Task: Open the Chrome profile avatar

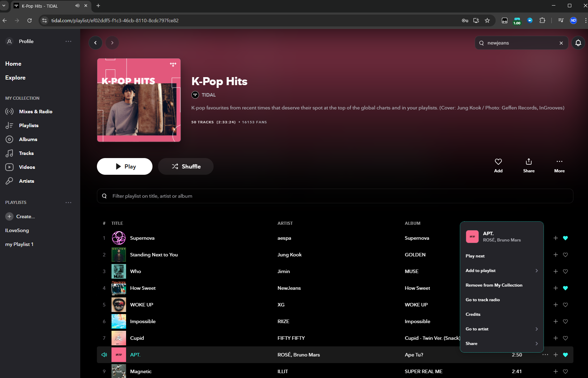Action: 573,20
